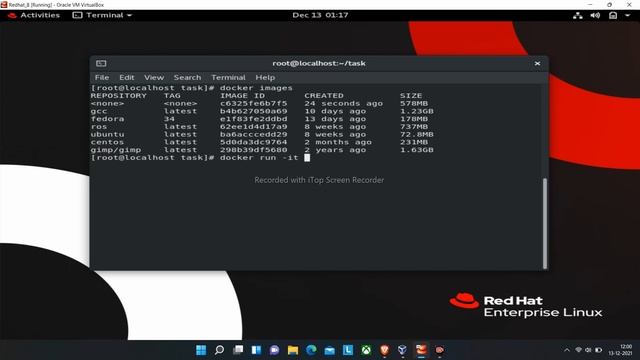Open VirtualBox Manager from the taskbar
Screen dimensions: 640x360
(x=402, y=350)
